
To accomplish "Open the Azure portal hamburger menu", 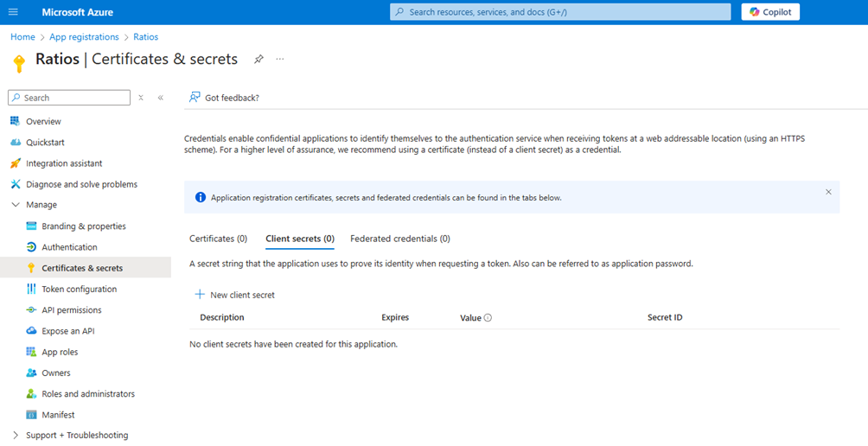I will (13, 12).
